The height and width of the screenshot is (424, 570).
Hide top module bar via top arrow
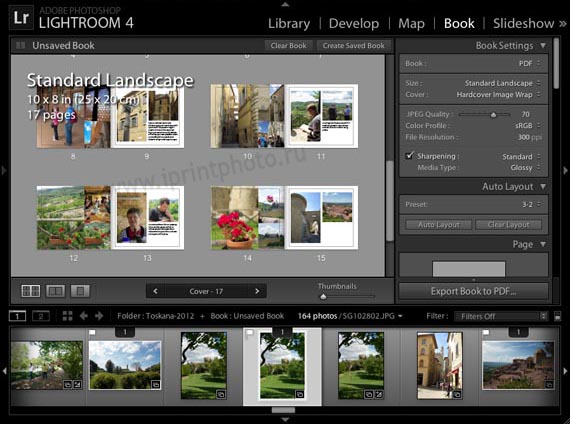click(285, 5)
